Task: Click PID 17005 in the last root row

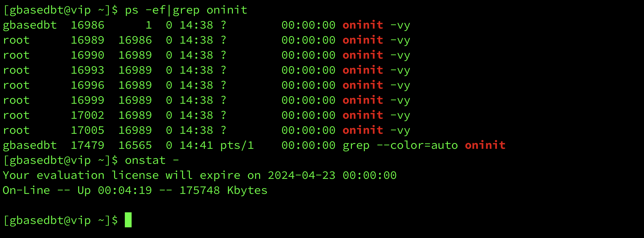Action: click(x=87, y=130)
